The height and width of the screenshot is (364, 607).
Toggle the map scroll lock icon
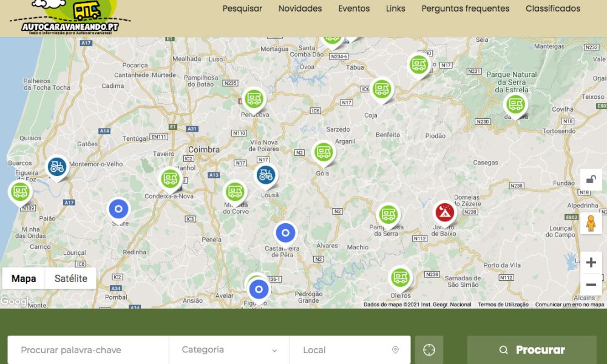[x=591, y=180]
